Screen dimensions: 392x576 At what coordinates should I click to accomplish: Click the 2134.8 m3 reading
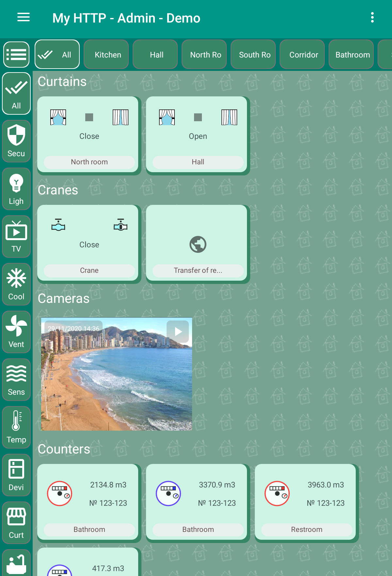108,485
